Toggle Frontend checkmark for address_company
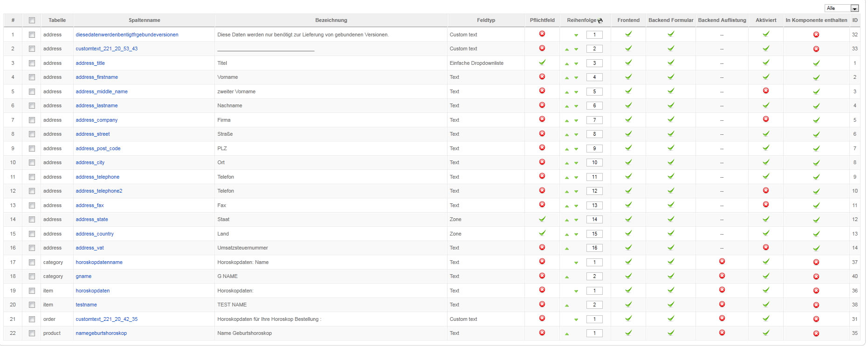This screenshot has width=868, height=347. (x=628, y=119)
